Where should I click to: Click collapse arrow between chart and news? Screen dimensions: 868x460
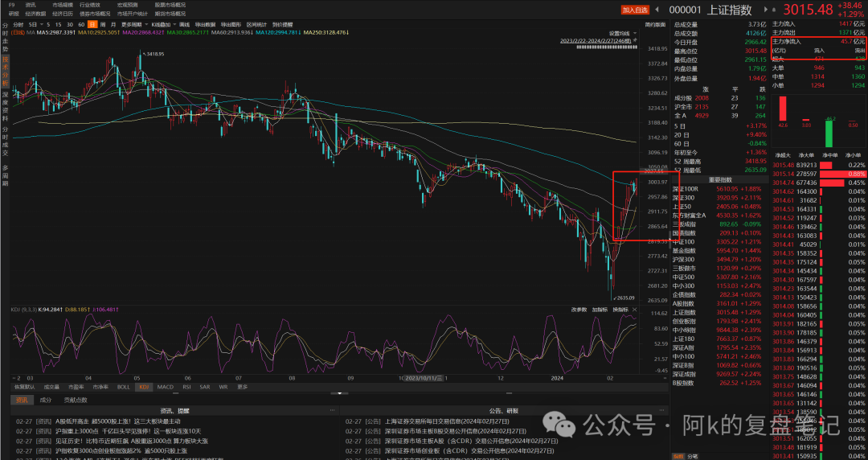(x=339, y=393)
